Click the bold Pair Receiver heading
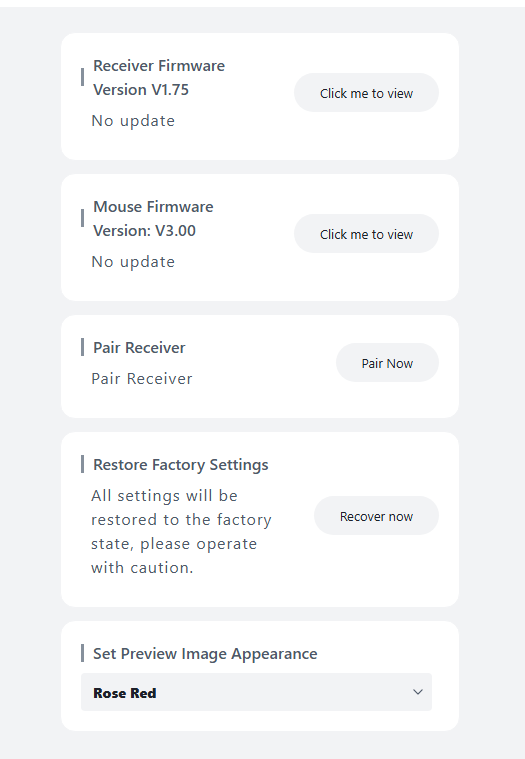The image size is (525, 759). coord(139,348)
